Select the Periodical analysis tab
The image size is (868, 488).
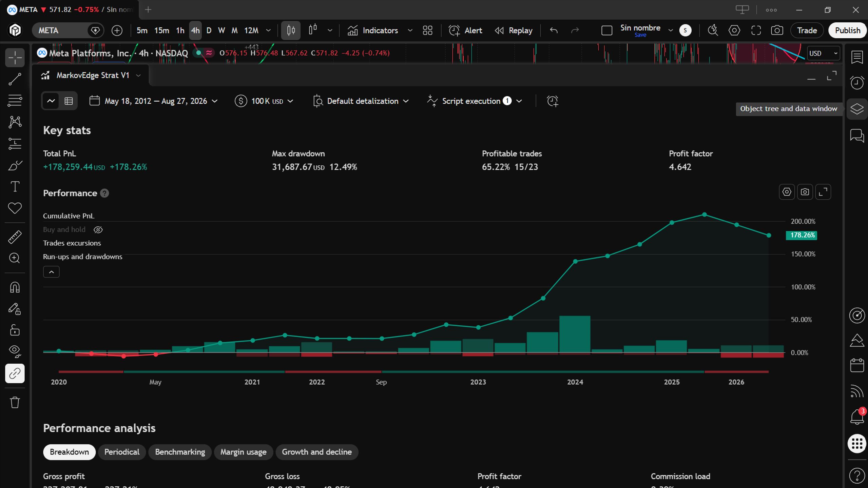(x=122, y=452)
